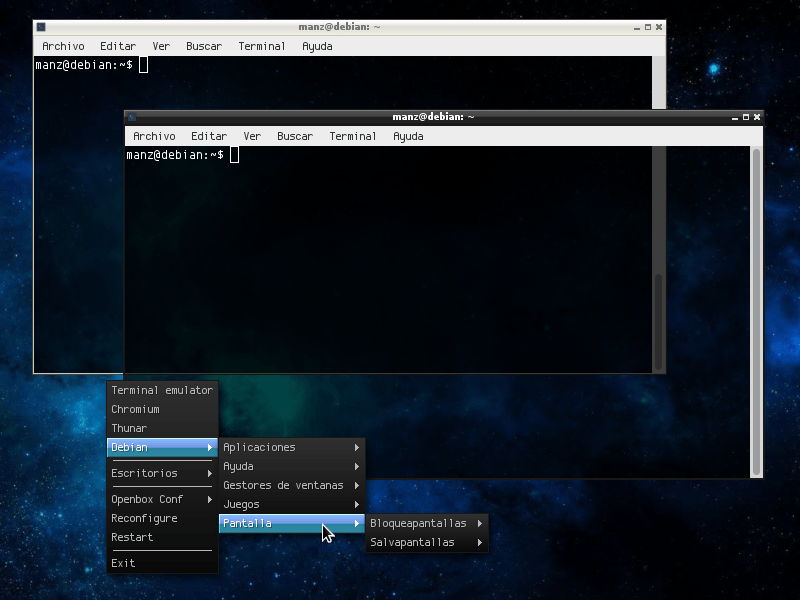
Task: Maximize the back terminal window
Action: pyautogui.click(x=648, y=28)
